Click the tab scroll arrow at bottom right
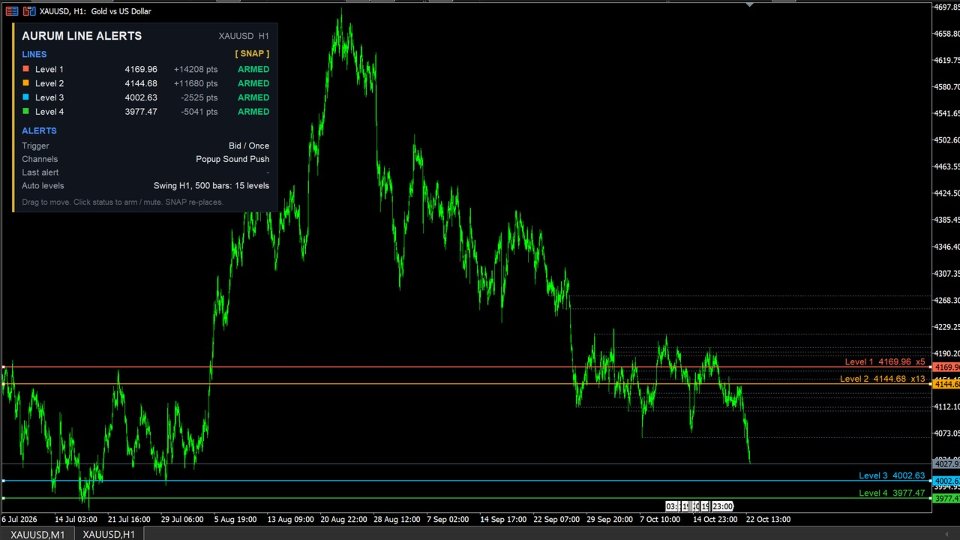This screenshot has width=960, height=540. tap(947, 534)
